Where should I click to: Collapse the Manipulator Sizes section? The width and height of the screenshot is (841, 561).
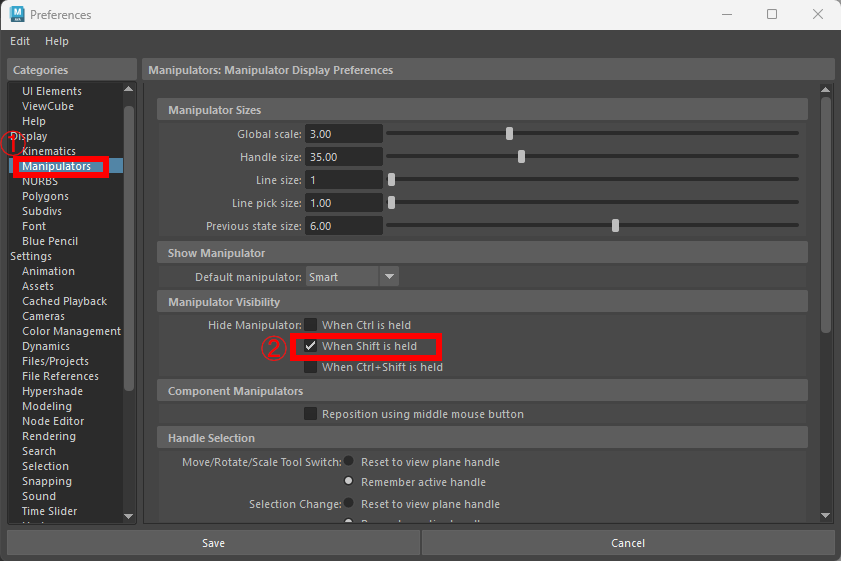(482, 110)
